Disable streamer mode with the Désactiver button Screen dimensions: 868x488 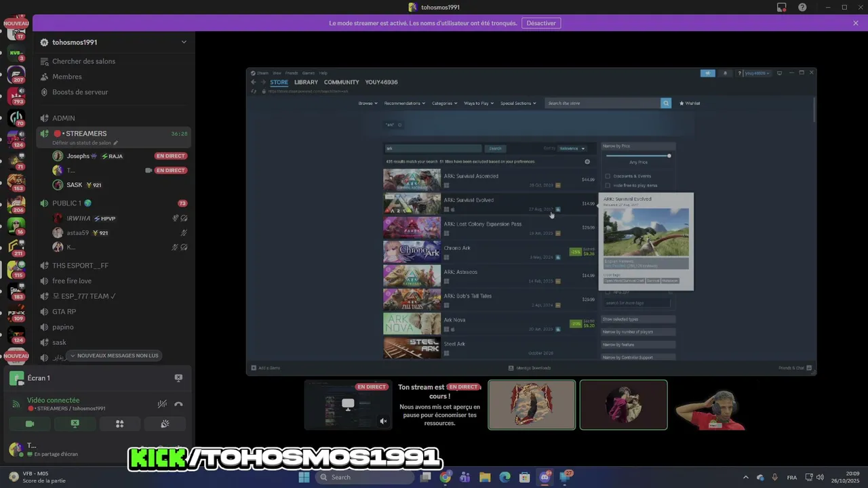541,23
